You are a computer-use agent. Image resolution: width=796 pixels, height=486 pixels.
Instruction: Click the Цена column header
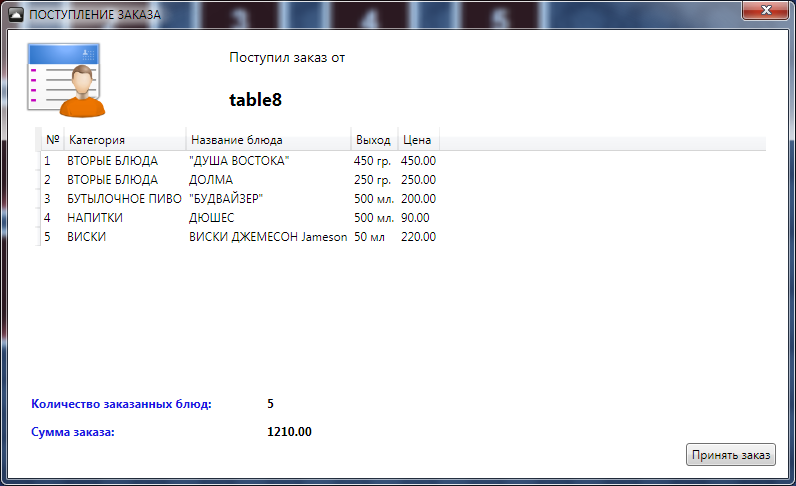click(x=418, y=140)
